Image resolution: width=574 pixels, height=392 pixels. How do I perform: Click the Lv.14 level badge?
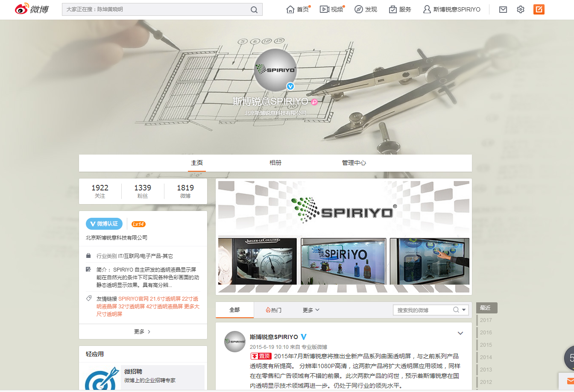[x=138, y=224]
